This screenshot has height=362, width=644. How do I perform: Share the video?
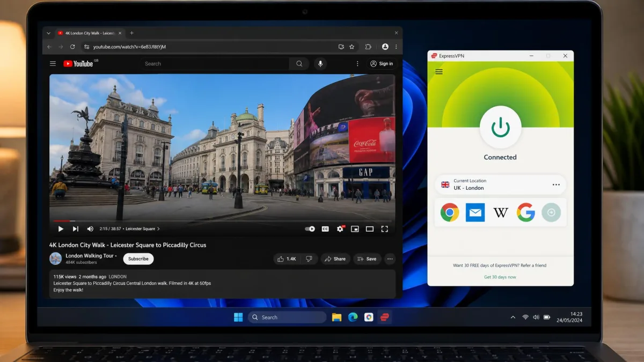point(335,259)
